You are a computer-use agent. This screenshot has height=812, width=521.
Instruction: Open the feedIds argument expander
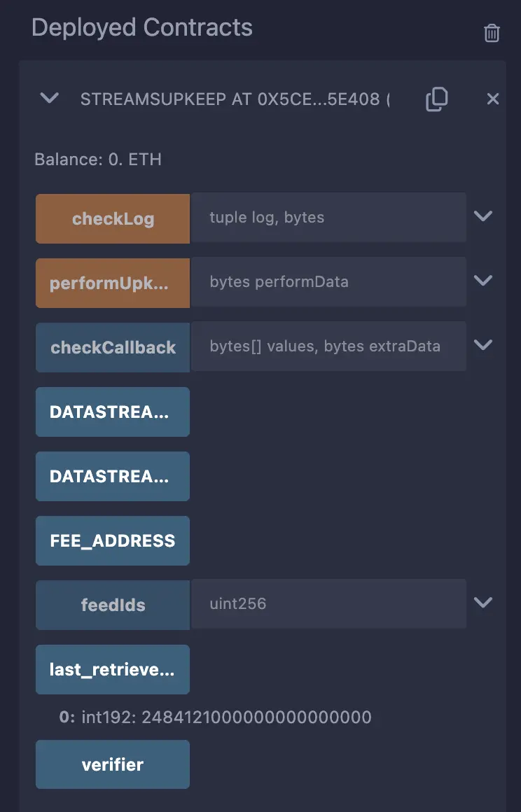pyautogui.click(x=483, y=602)
